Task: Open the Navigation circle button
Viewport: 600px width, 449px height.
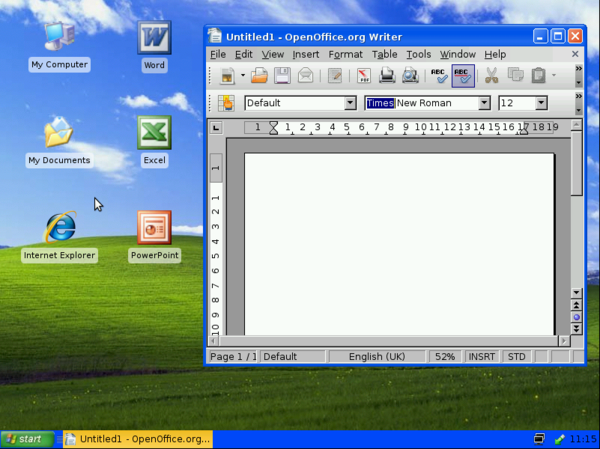Action: pos(576,317)
